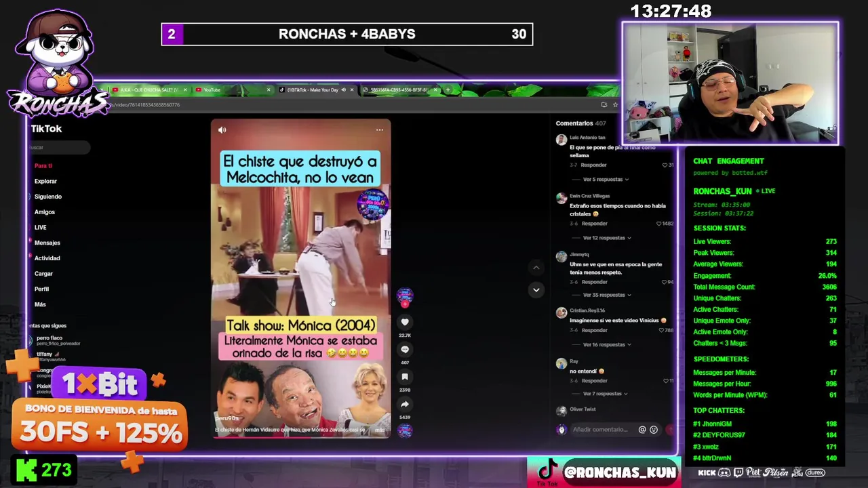Click the TikTok logo in the sidebar

tap(46, 129)
